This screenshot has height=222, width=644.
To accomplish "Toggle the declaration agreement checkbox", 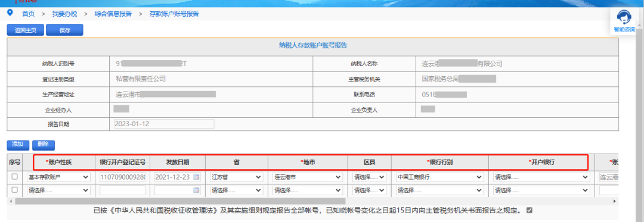I will point(529,210).
